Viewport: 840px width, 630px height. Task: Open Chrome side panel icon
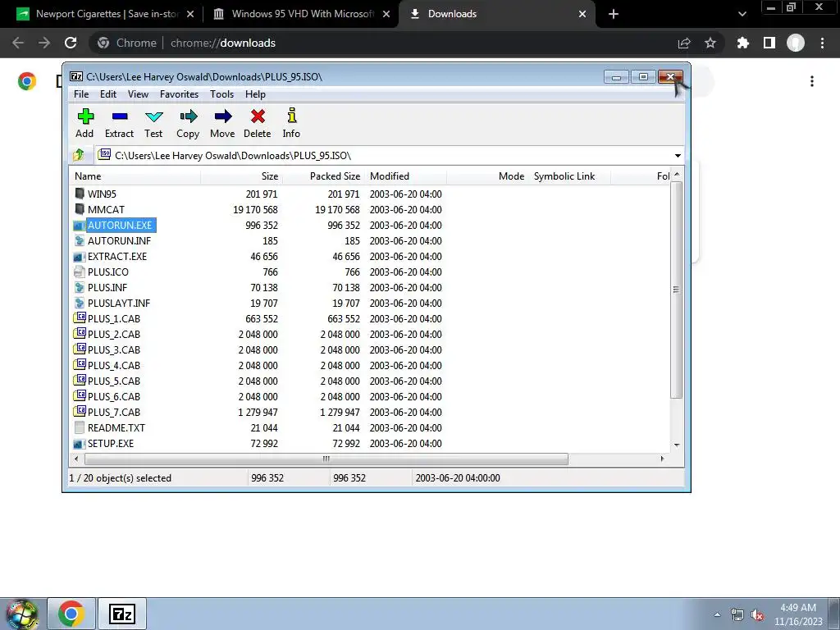click(769, 43)
